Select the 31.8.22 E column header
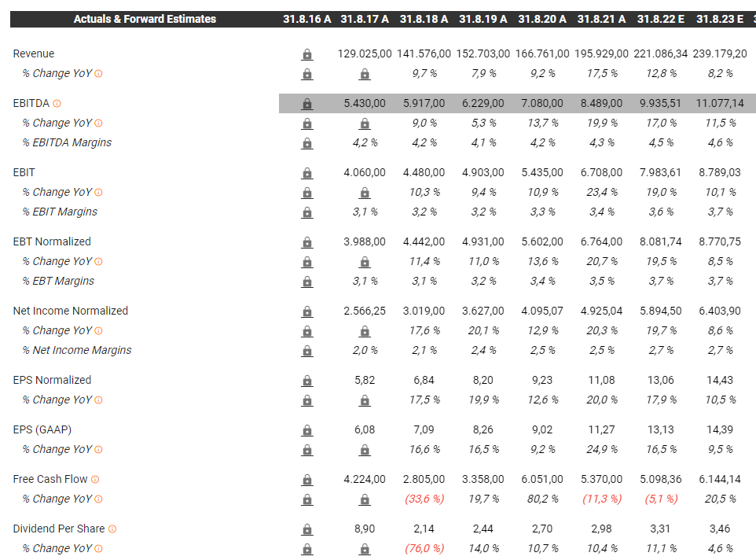 point(661,19)
